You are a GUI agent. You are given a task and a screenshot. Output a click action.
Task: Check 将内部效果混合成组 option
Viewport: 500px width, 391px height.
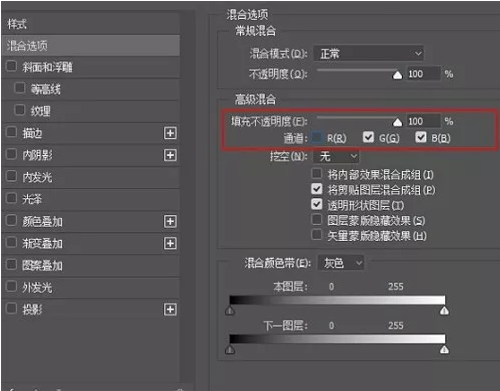pos(316,173)
